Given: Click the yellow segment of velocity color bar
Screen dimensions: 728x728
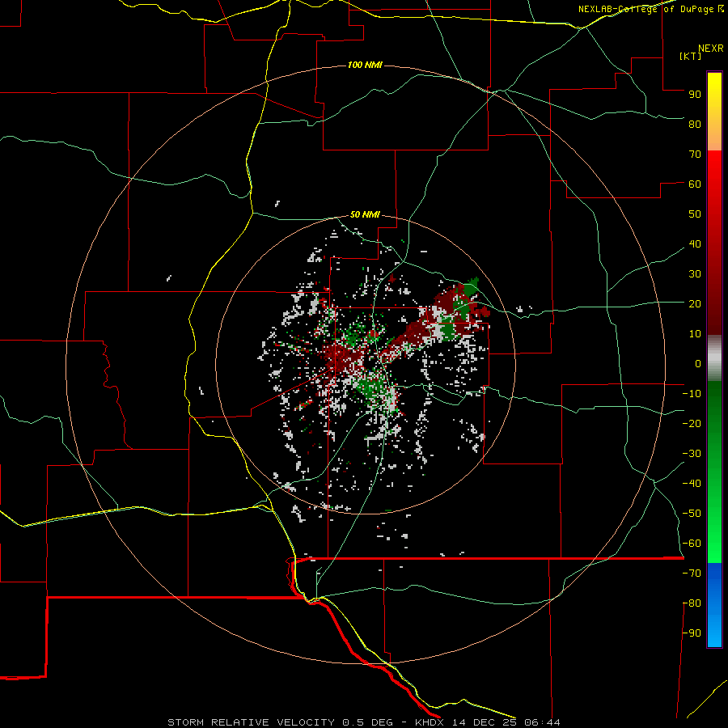Looking at the screenshot, I should pyautogui.click(x=714, y=111).
